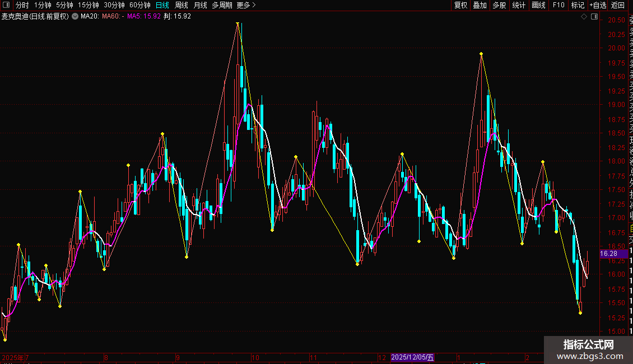Click the diamond icon above the chart
This screenshot has width=633, height=364.
coord(584,17)
